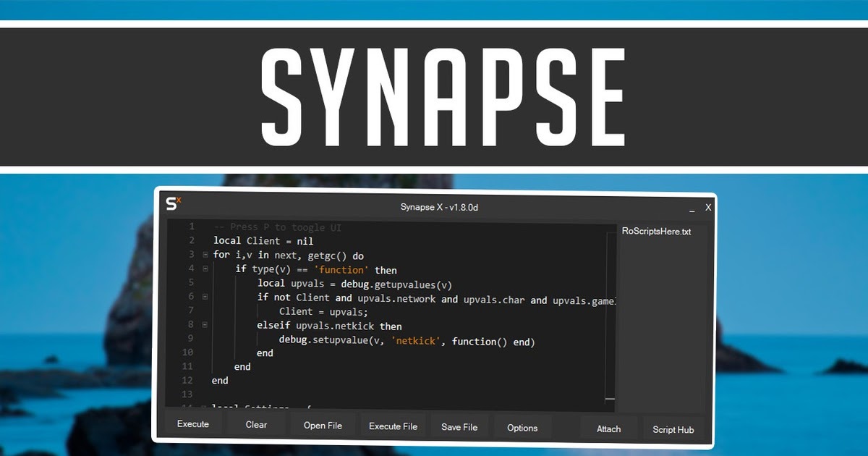This screenshot has width=868, height=456.
Task: Open a script with Open File
Action: coord(323,426)
